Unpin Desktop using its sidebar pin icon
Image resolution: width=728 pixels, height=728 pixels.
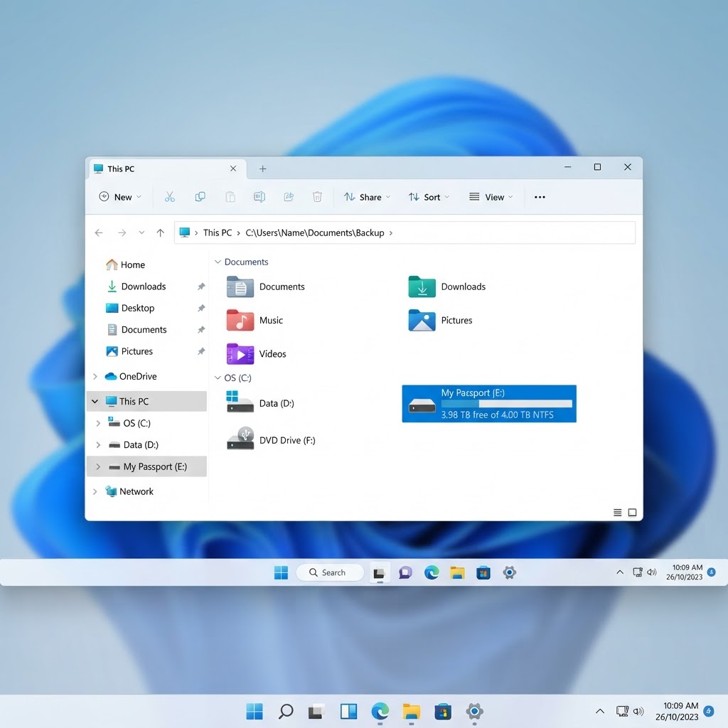(x=201, y=308)
